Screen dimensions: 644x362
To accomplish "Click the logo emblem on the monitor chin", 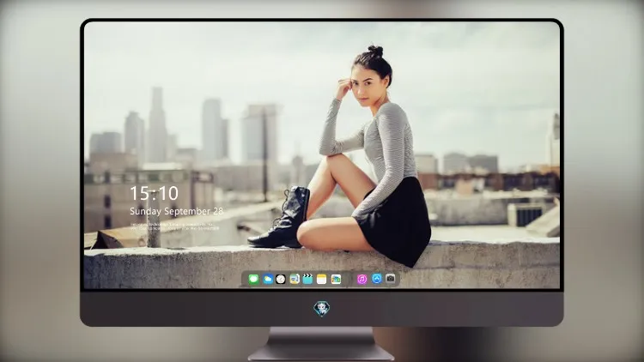I will pyautogui.click(x=322, y=309).
